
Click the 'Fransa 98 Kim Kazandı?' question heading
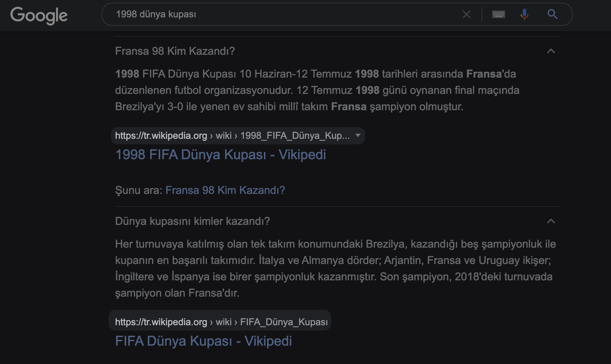point(175,51)
